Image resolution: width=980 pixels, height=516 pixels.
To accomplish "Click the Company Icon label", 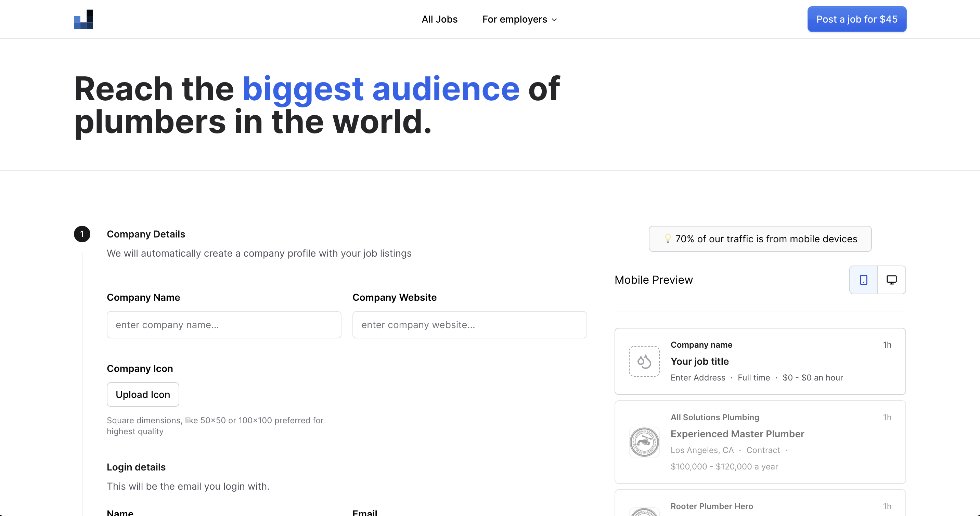I will click(x=140, y=369).
